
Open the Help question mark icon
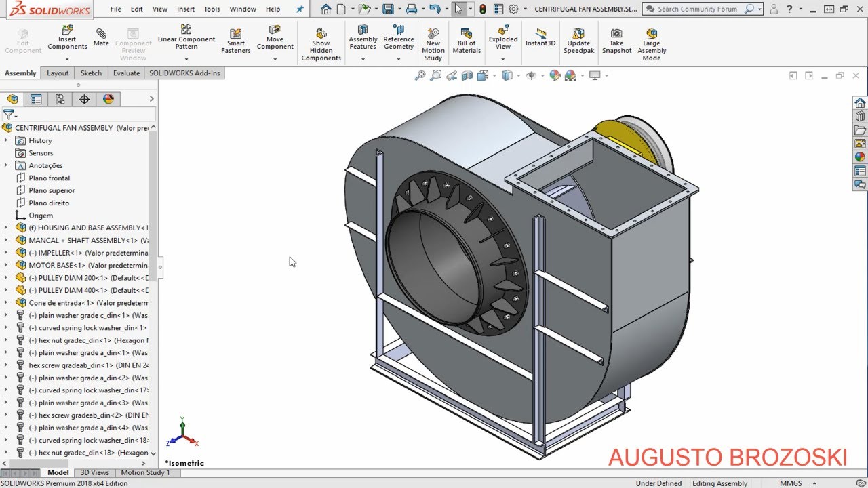coord(789,9)
